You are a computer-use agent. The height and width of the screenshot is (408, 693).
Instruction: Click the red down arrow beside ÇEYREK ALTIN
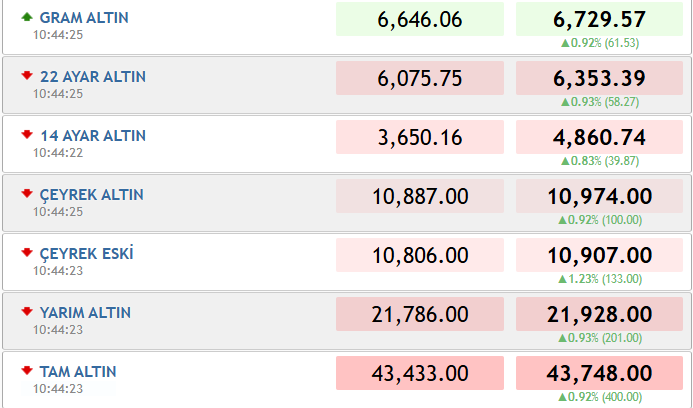[27, 194]
